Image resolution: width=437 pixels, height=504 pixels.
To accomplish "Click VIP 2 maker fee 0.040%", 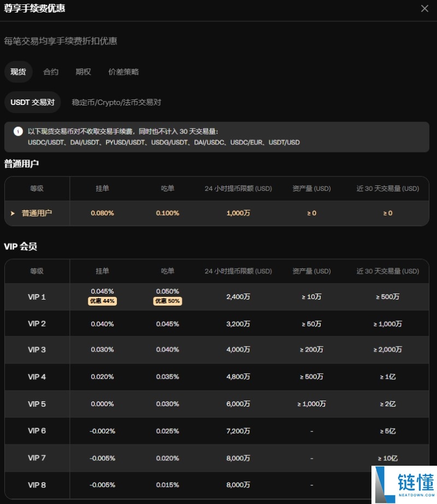I will pyautogui.click(x=103, y=324).
